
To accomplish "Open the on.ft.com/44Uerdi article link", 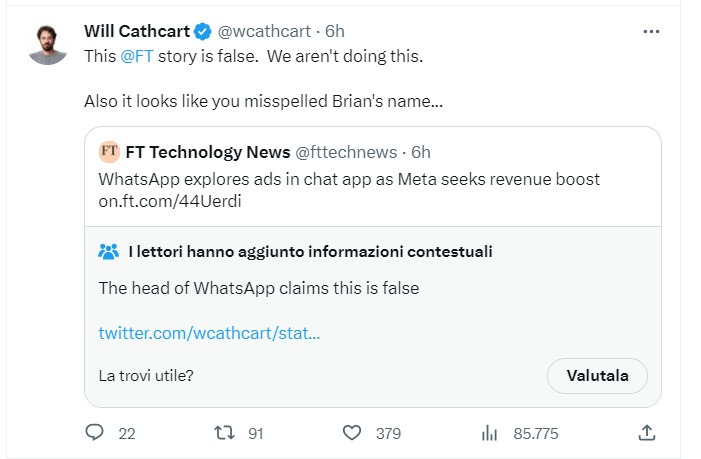I will 170,201.
